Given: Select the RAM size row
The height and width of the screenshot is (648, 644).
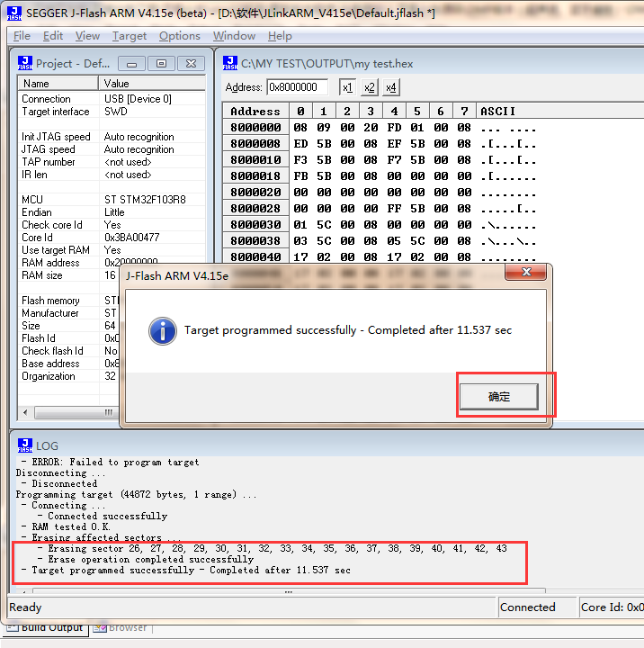Looking at the screenshot, I should click(69, 275).
